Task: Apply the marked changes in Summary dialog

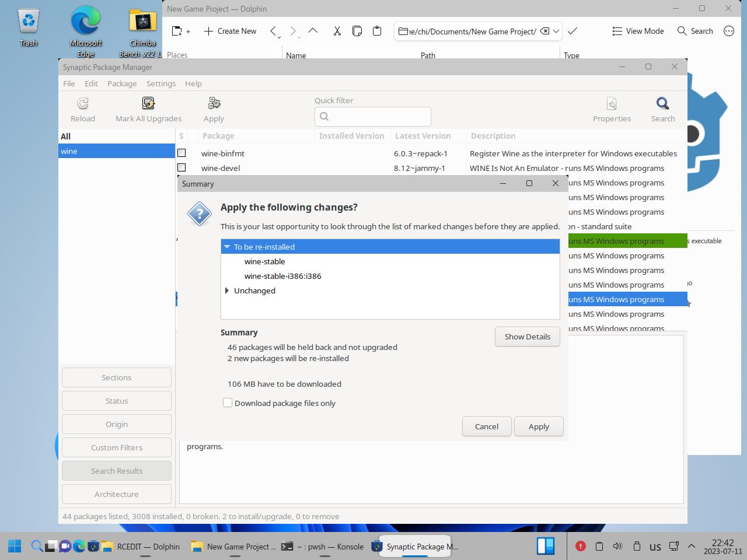Action: click(539, 426)
